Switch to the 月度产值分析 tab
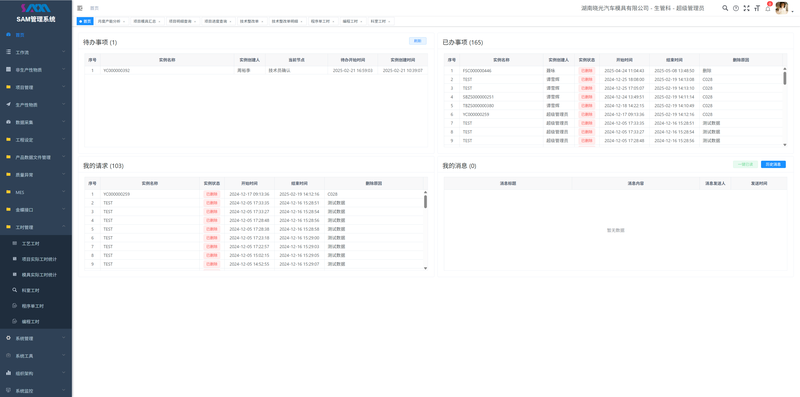This screenshot has height=397, width=800. tap(111, 21)
